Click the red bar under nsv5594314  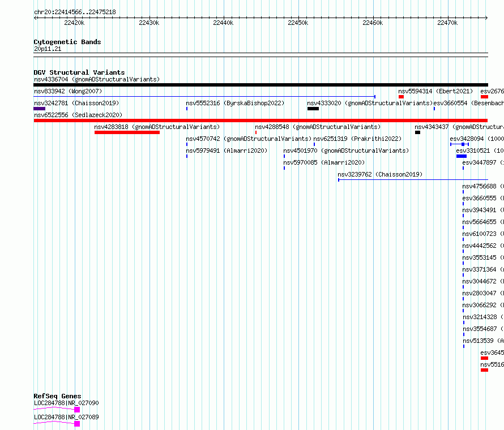[401, 97]
